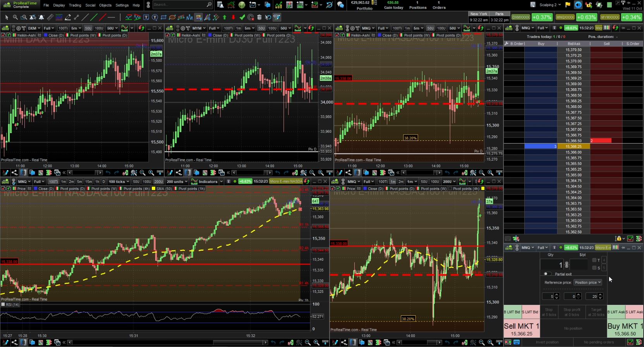The height and width of the screenshot is (347, 644).
Task: Click the B LMT Bid button
Action: pos(512,312)
